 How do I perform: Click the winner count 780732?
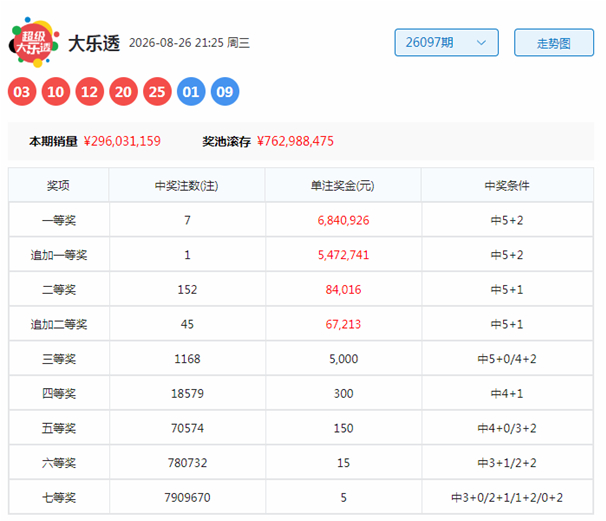[x=187, y=463]
